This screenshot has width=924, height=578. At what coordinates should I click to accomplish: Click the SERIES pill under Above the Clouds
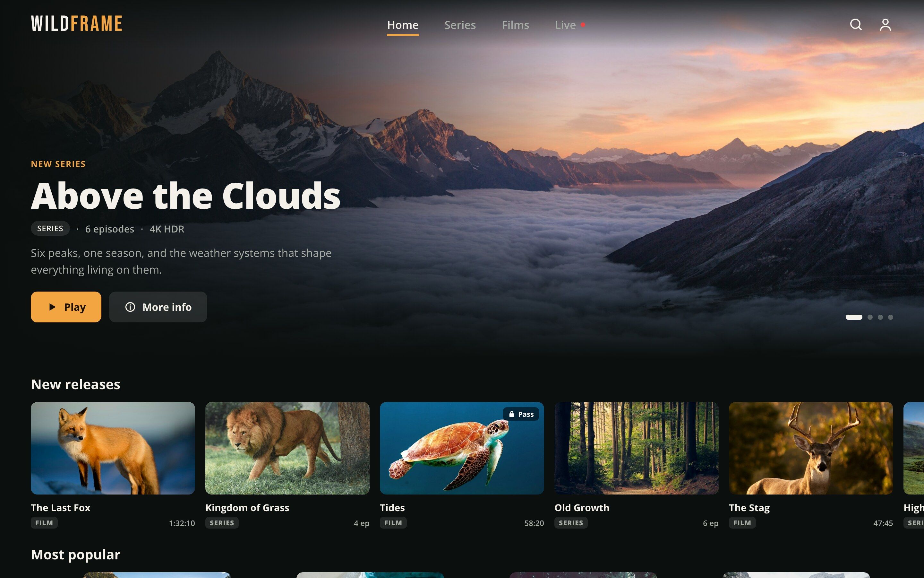click(50, 228)
